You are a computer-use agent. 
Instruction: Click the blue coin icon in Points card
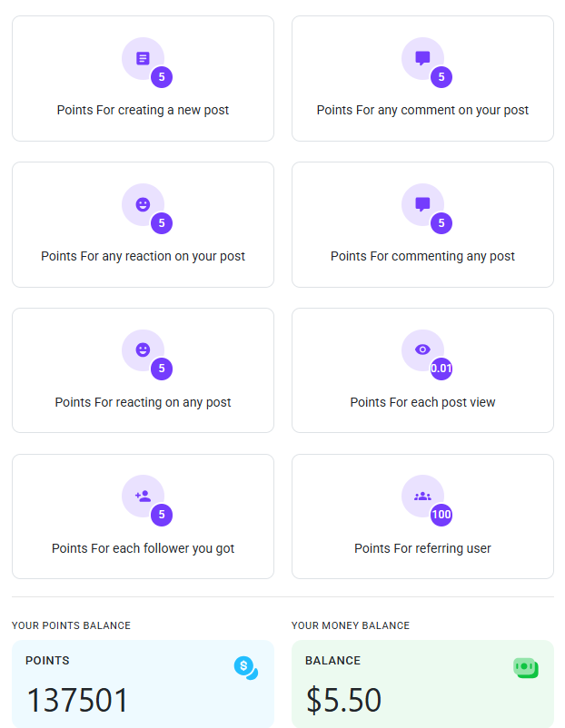click(246, 668)
